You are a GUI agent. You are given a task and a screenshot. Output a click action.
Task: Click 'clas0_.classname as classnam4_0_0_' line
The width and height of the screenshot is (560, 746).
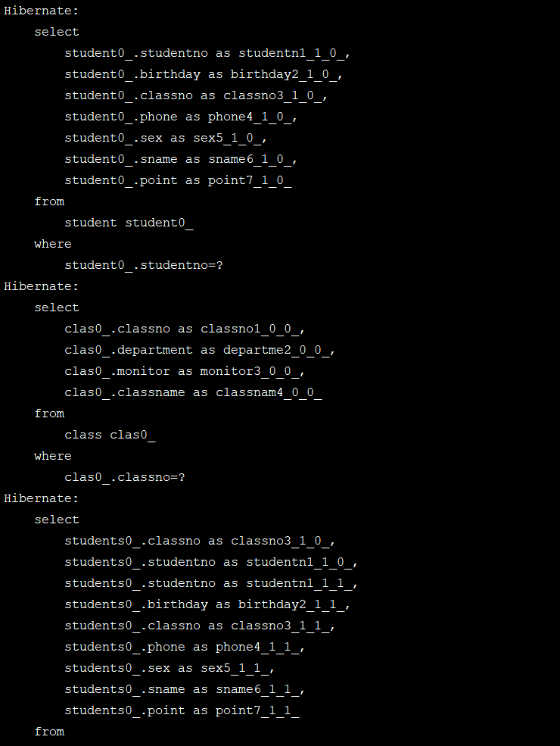point(194,392)
